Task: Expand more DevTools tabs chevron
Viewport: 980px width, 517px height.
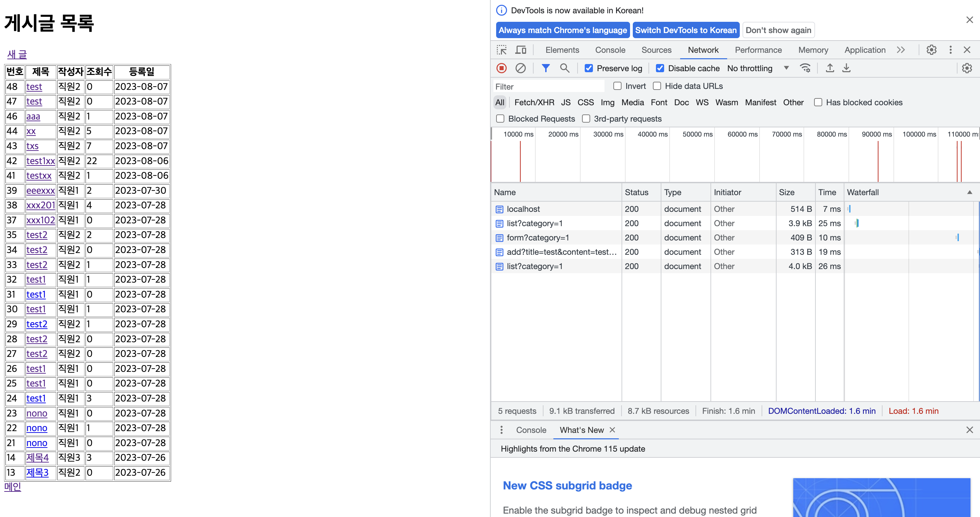Action: [x=901, y=50]
